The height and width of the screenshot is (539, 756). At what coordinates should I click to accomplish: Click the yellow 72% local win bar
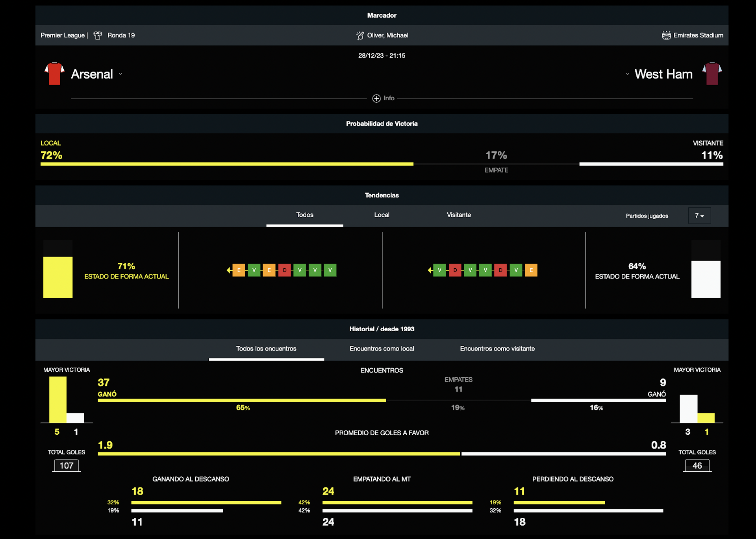point(227,164)
